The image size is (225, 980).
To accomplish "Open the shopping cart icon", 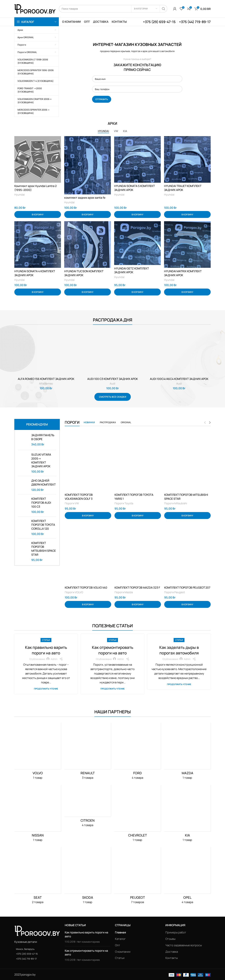I will (196, 9).
